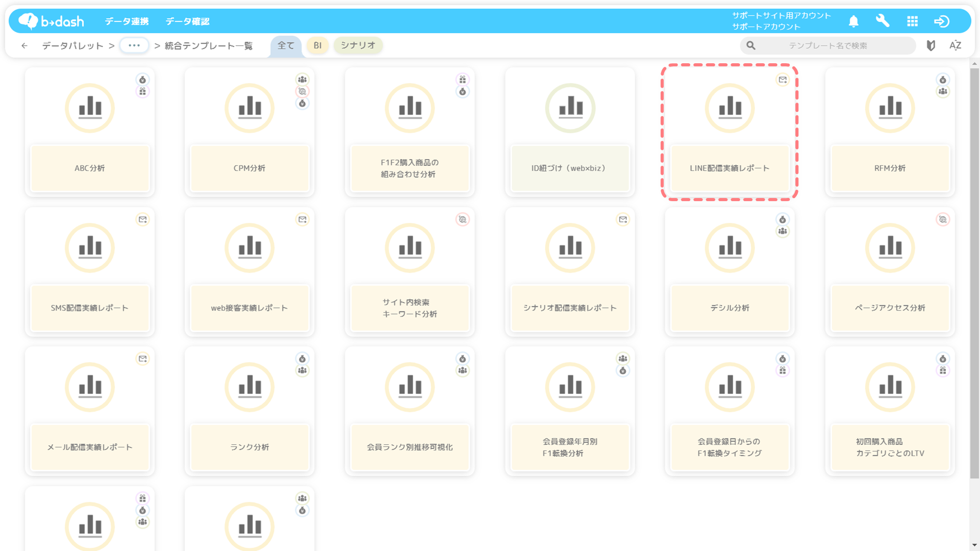980x551 pixels.
Task: Click the RFM分析 chart icon
Action: coord(890,108)
